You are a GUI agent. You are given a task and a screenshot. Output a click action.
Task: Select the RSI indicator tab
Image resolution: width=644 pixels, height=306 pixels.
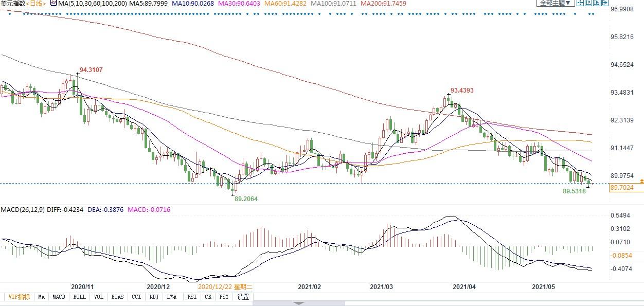click(192, 297)
